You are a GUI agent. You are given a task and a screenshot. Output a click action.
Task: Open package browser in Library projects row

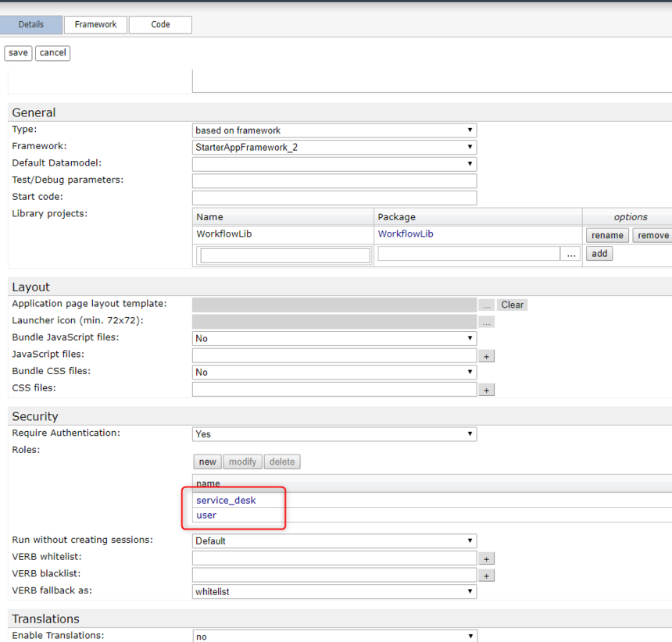[571, 254]
